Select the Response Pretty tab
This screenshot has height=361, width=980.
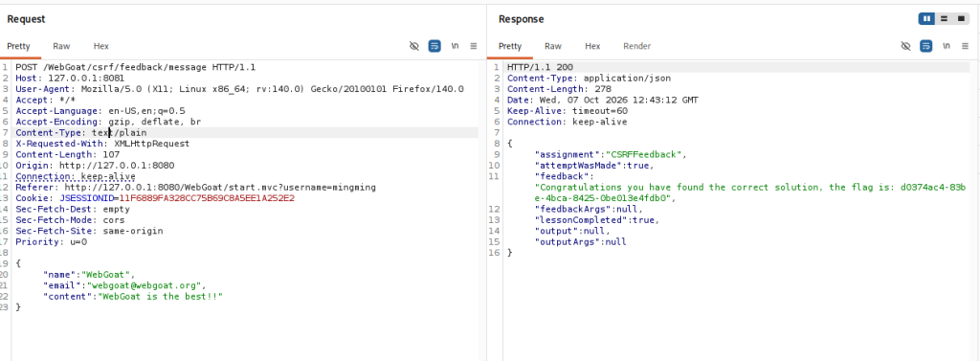point(510,46)
